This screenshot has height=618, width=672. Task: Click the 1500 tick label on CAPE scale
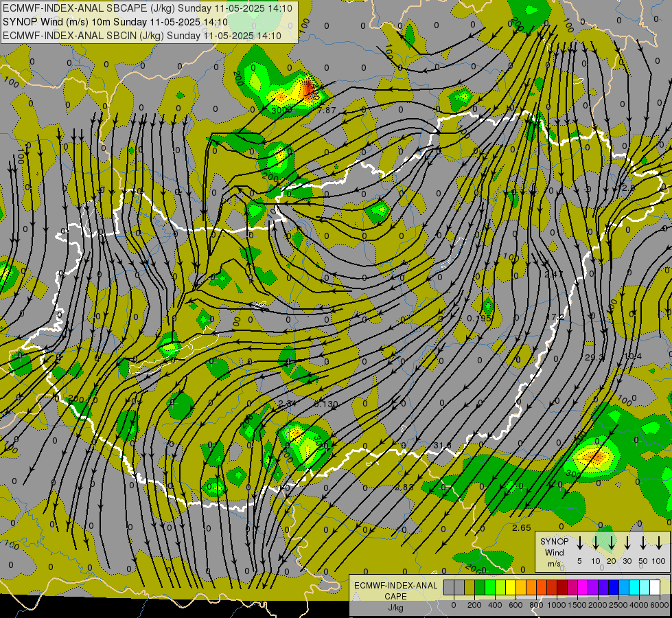coord(577,605)
